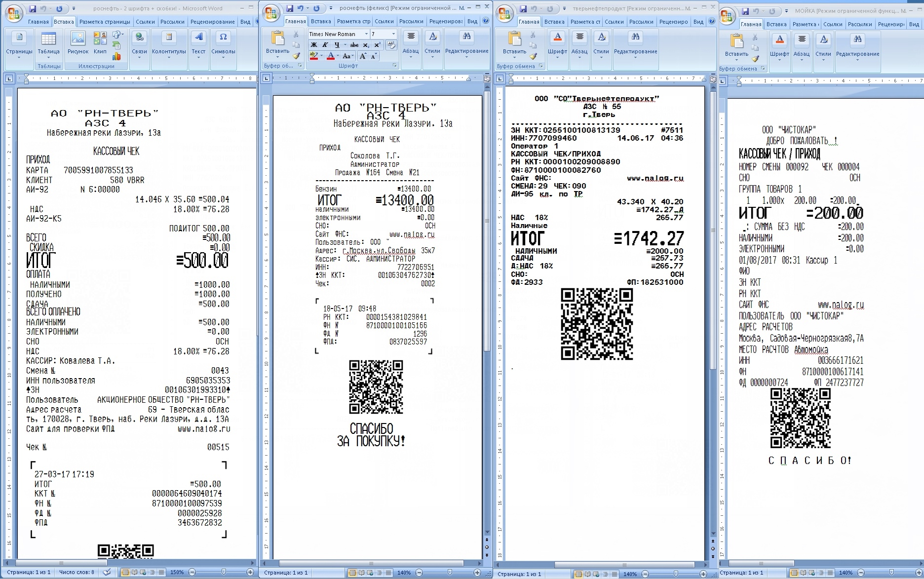924x579 pixels.
Task: Toggle strikethrough abc in роснефть (феликс) window
Action: point(354,45)
